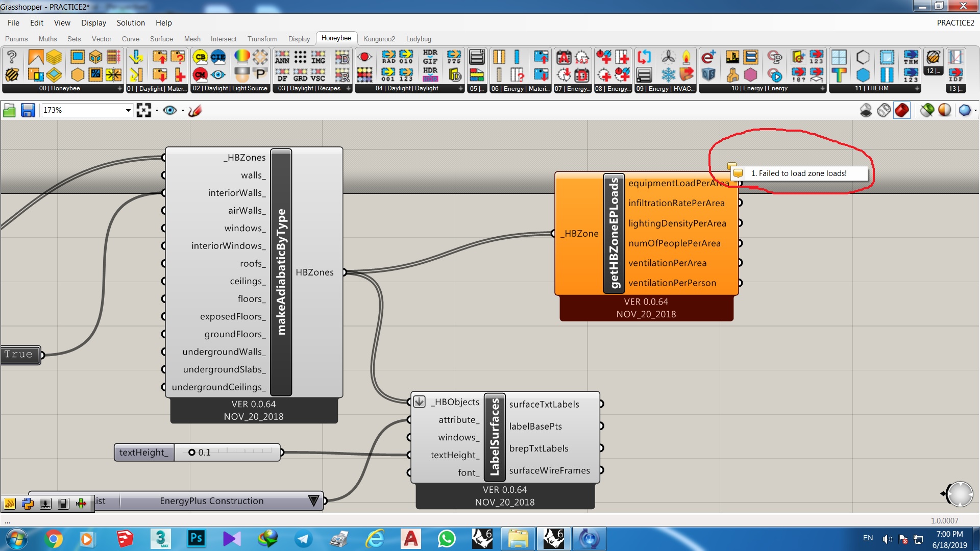Viewport: 980px width, 551px height.
Task: Toggle the red only-selected-preview icon
Action: (x=902, y=110)
